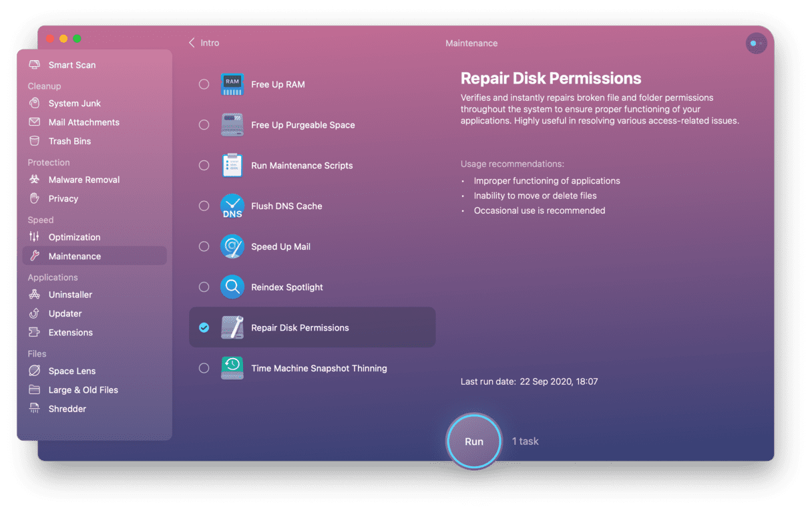This screenshot has height=511, width=812.
Task: Click the Free Up RAM task label
Action: coord(278,84)
